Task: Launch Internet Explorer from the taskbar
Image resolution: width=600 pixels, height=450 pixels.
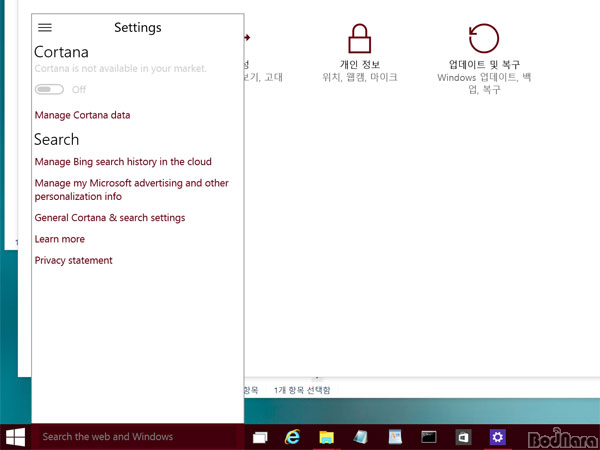Action: coord(292,437)
